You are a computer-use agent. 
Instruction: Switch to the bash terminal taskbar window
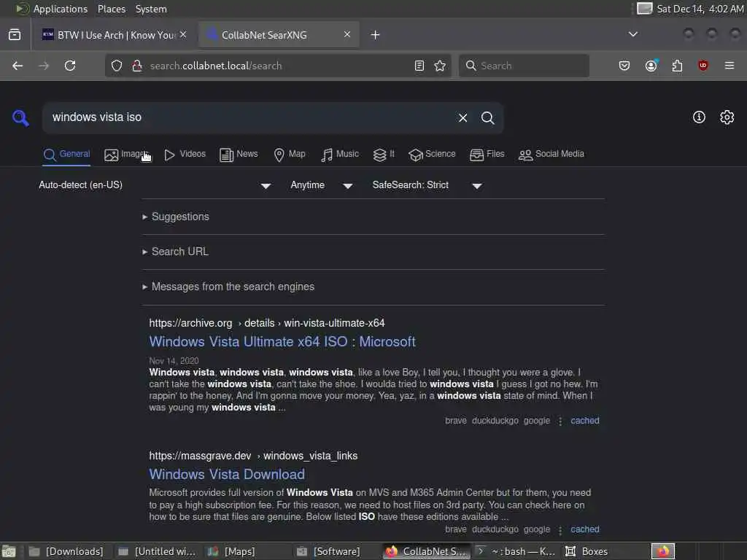[516, 551]
